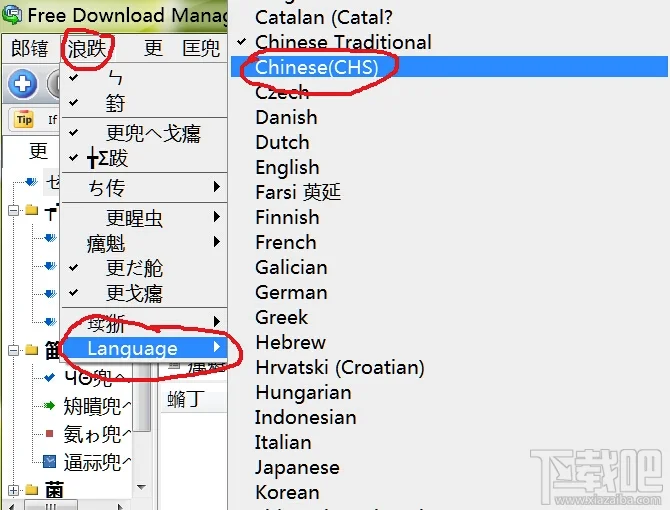This screenshot has height=510, width=670.
Task: Toggle the checked '更だ舱' menu item
Action: [144, 268]
